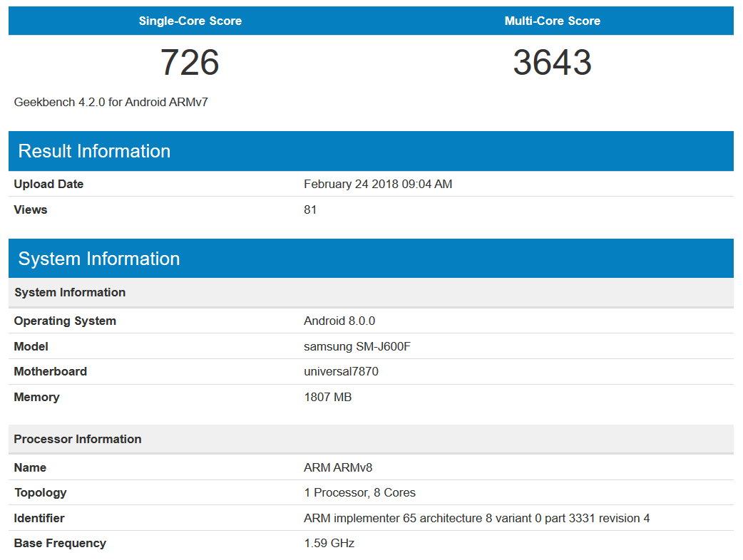Viewport: 743px width, 560px height.
Task: Select the upload date February 24 2018
Action: 377,184
